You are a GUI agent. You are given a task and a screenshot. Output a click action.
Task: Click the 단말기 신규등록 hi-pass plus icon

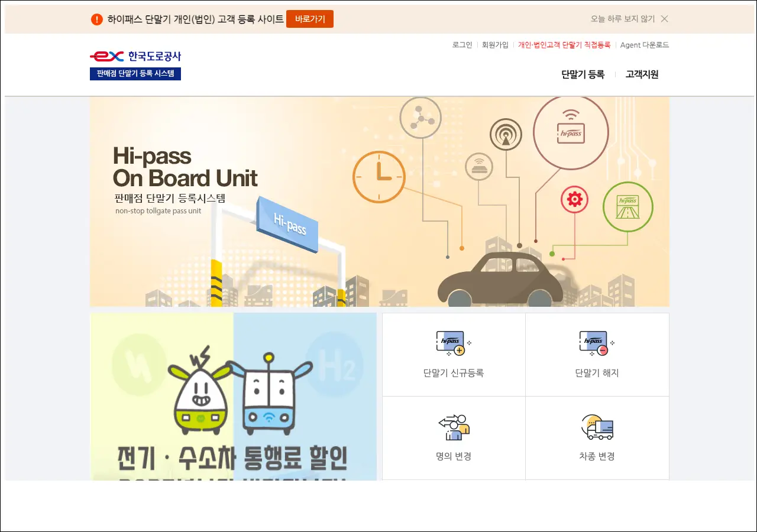pos(452,343)
